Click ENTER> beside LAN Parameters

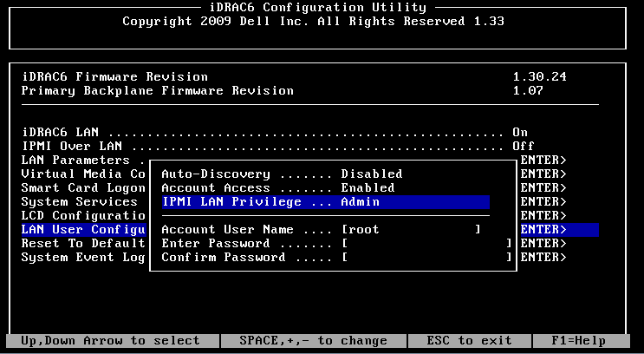point(543,160)
